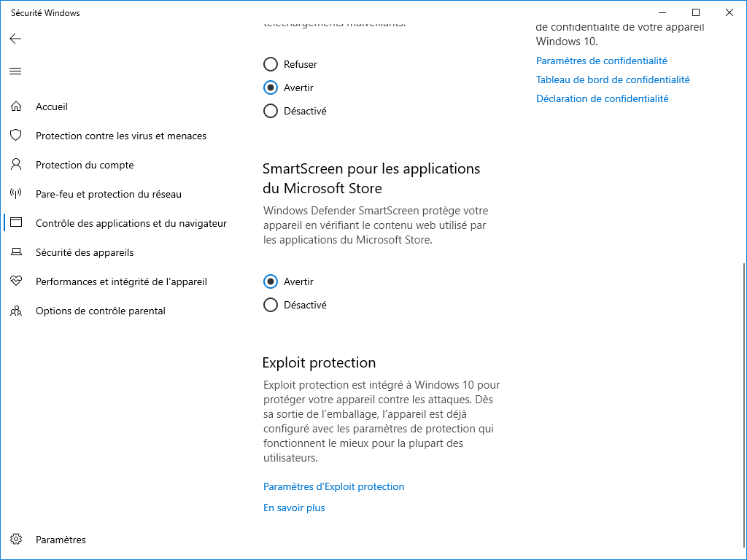Open Paramètres d'Exploit protection link
Screen dimensions: 747x560
click(333, 486)
